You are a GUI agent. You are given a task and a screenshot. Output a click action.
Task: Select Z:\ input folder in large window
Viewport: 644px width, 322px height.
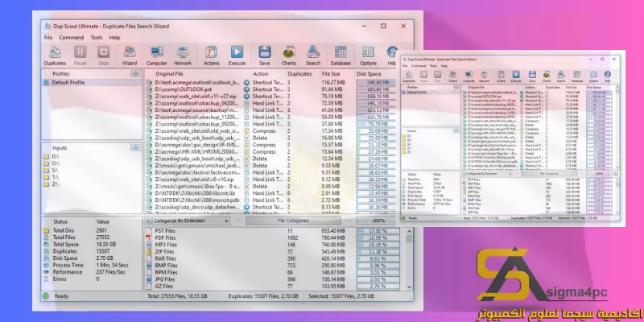coord(56,184)
